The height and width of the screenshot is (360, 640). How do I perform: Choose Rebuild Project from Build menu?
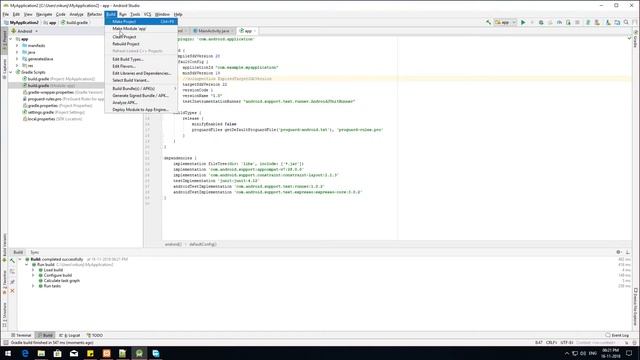(x=141, y=44)
